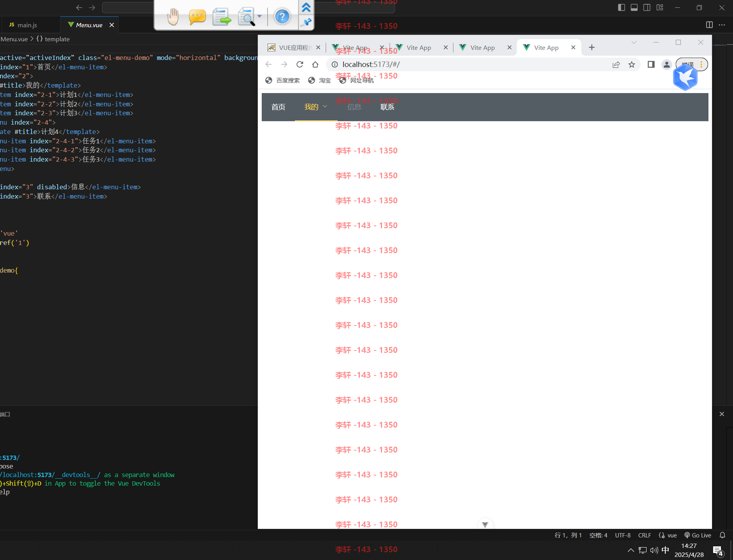Click the magnifier search document icon

point(246,17)
